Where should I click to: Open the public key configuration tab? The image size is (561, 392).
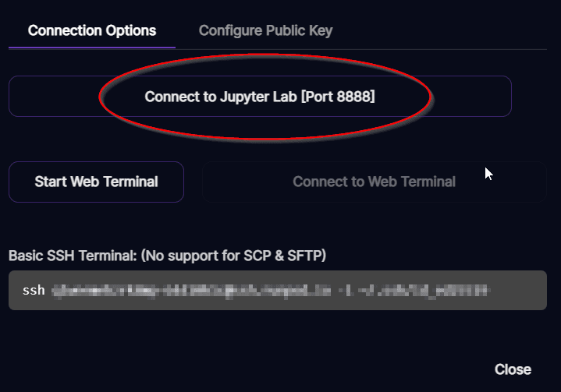coord(265,30)
